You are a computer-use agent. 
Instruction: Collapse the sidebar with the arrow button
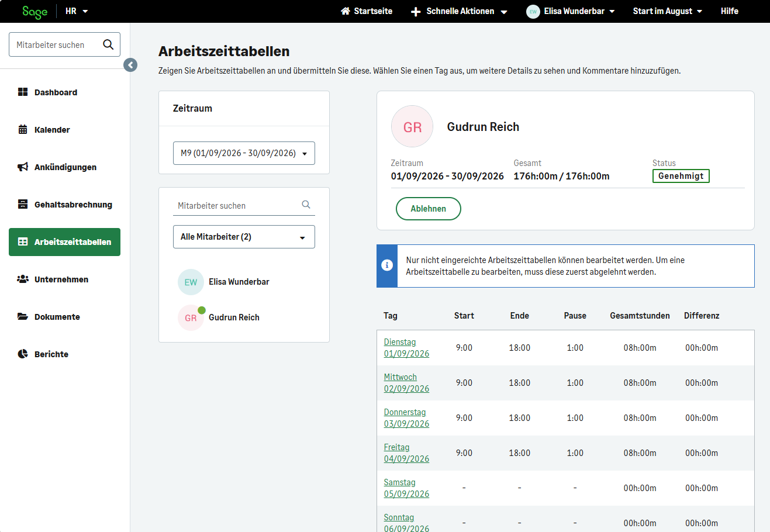(130, 65)
